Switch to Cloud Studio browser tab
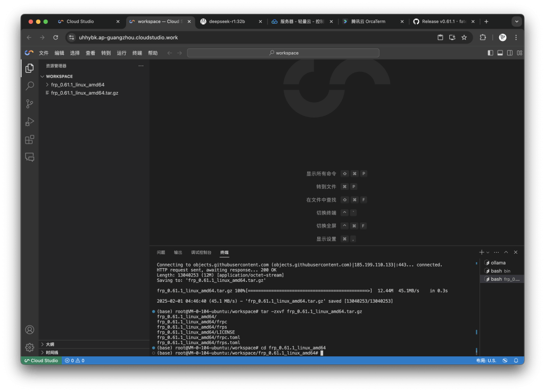Screen dimensions: 545x392 88,21
